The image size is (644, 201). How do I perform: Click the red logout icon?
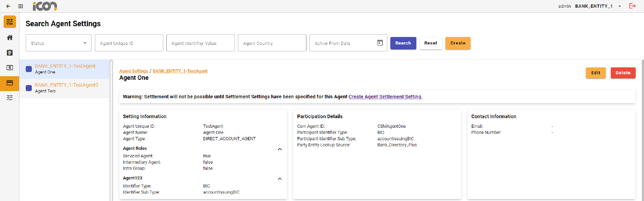coord(632,6)
